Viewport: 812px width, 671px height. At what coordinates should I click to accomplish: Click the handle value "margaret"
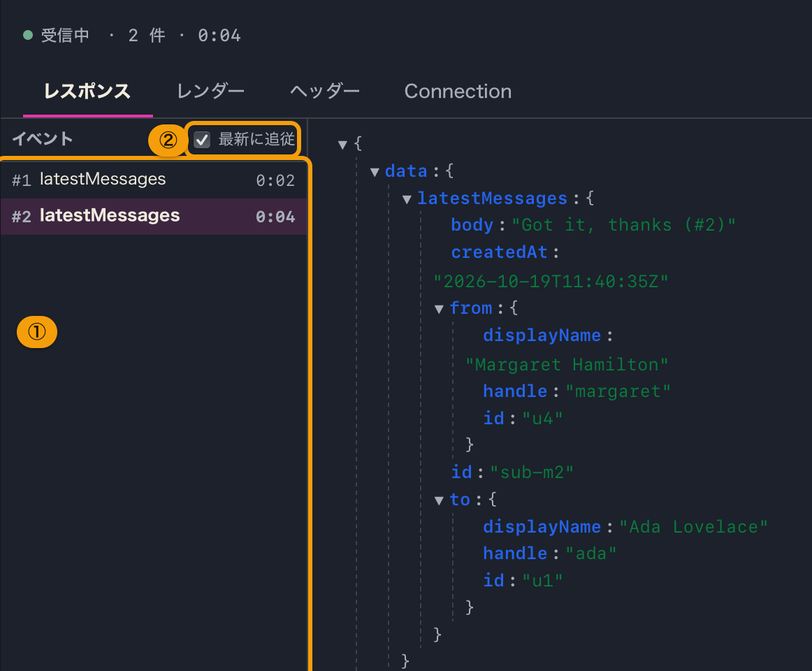coord(618,391)
